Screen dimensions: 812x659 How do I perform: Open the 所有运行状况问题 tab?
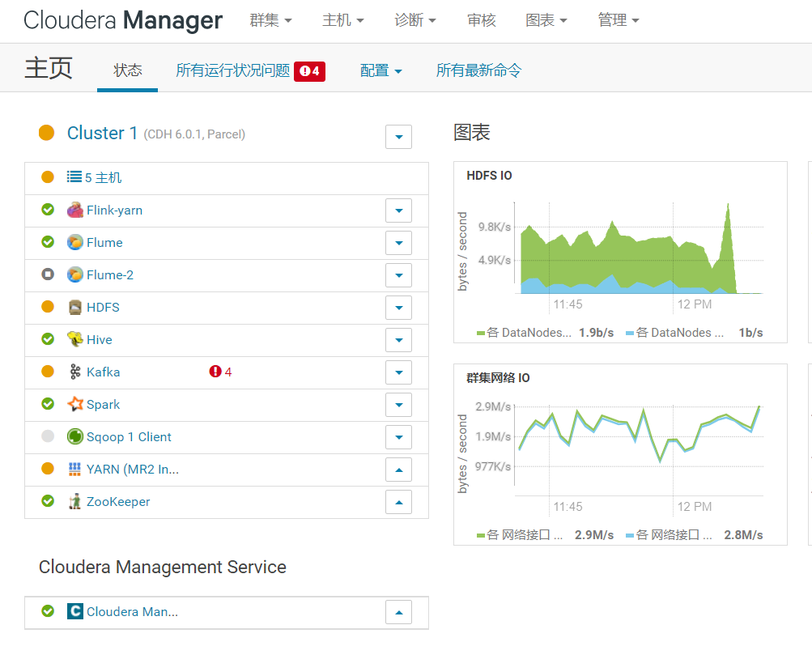[233, 70]
